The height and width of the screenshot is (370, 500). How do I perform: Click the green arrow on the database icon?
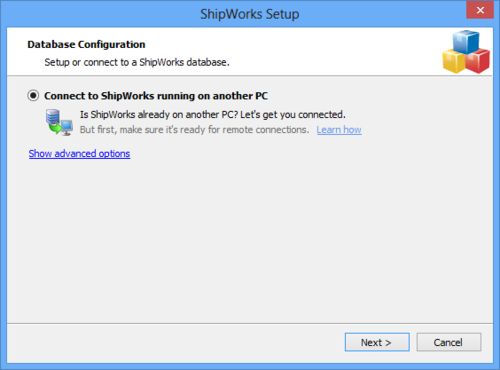pos(55,128)
